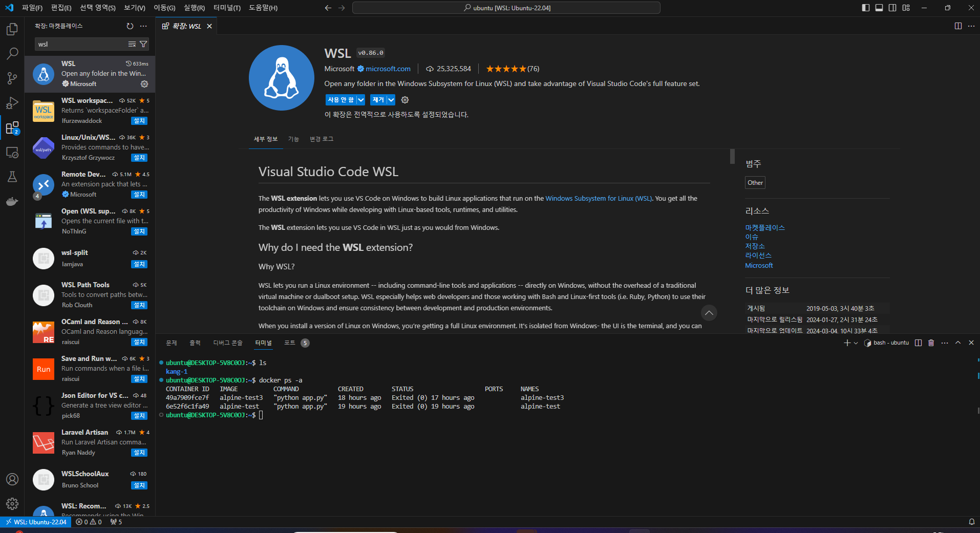Screen dimensions: 980x533
Task: Click the WSL: Ubuntu-22.04 remote indicator
Action: point(36,522)
